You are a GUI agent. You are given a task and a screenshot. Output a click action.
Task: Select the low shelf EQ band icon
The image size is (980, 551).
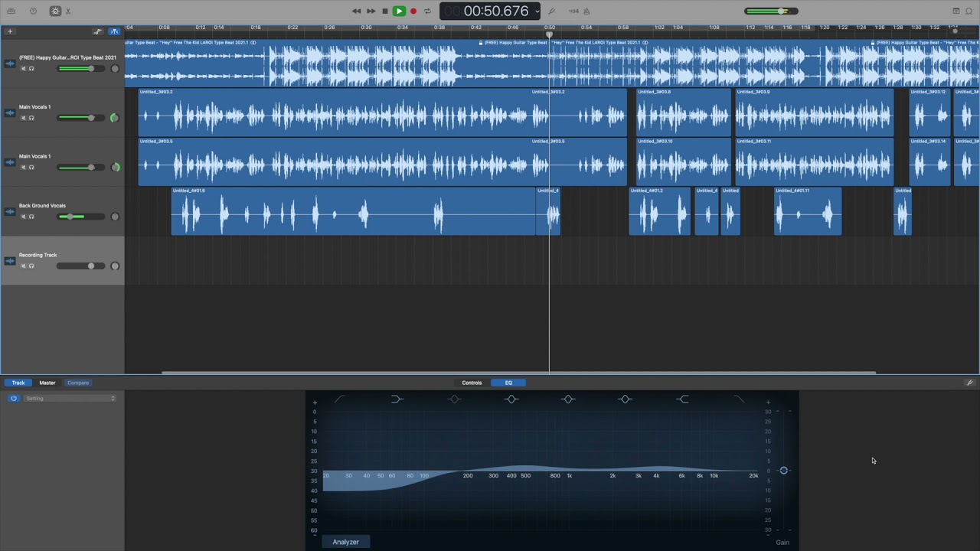click(397, 399)
